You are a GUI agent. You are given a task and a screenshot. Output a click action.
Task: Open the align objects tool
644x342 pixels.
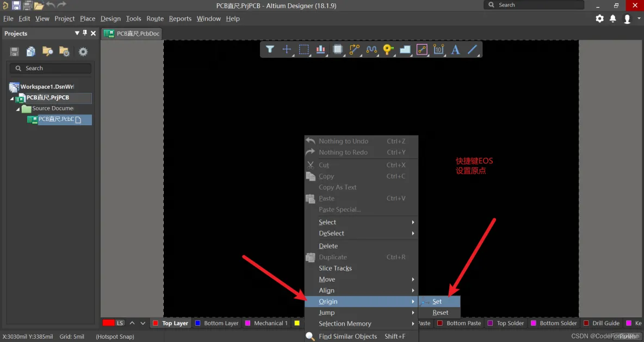[320, 50]
